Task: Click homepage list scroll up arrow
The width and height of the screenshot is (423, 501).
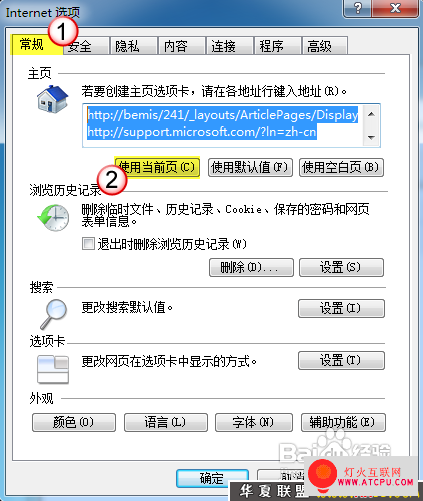Action: [x=371, y=115]
